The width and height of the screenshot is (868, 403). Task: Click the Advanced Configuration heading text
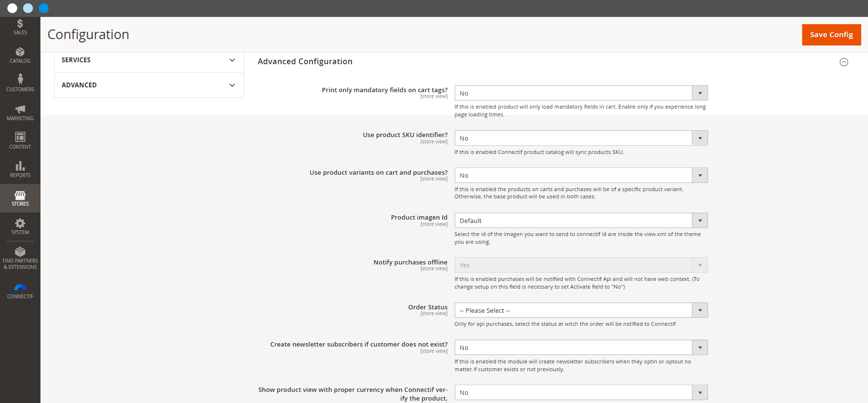[x=305, y=61]
